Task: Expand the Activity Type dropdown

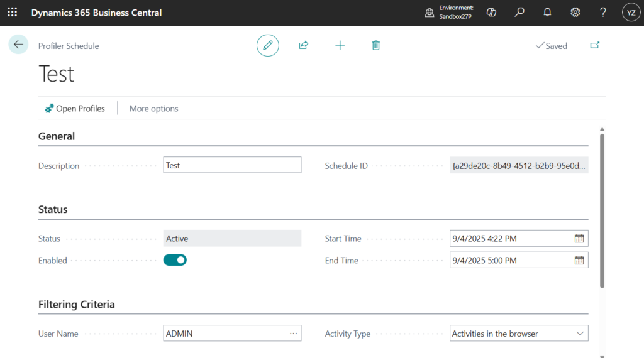Action: coord(580,334)
